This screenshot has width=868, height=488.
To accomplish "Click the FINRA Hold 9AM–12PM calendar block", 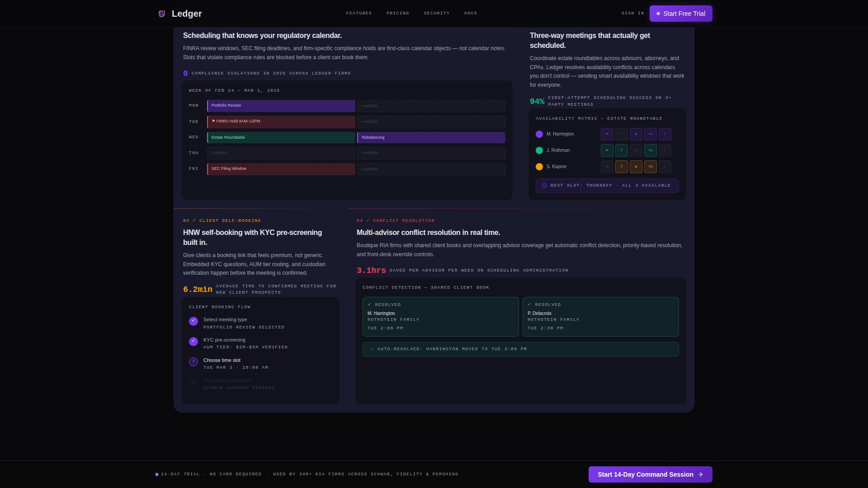I will tap(281, 122).
